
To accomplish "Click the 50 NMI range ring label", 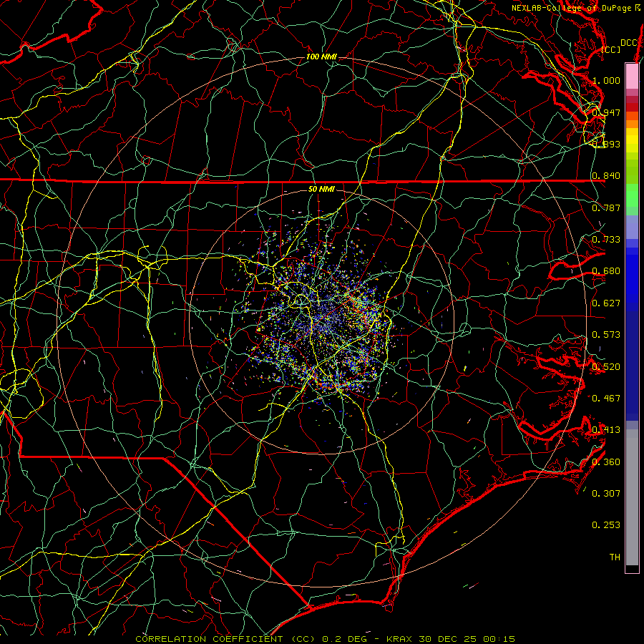I will coord(321,189).
